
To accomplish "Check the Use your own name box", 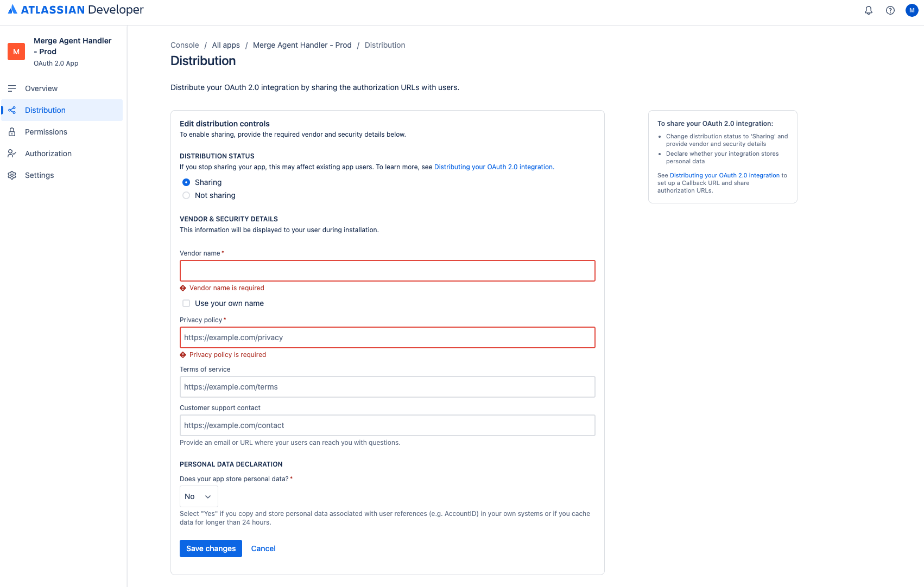I will 186,303.
